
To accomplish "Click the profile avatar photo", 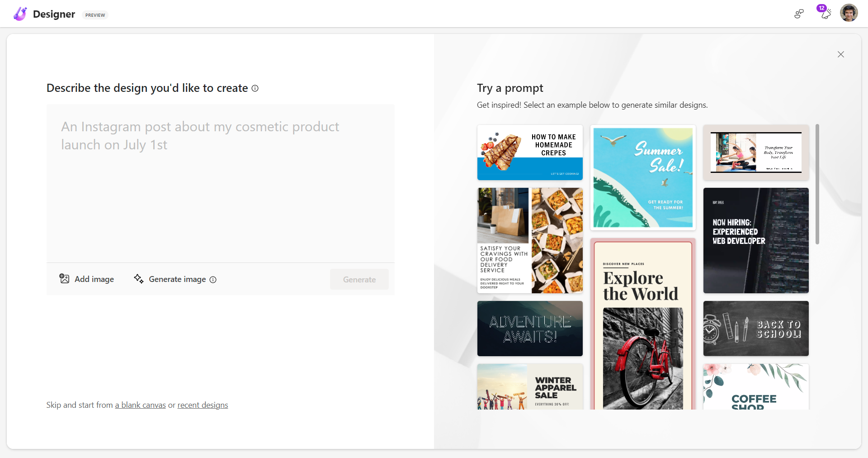I will click(x=849, y=13).
